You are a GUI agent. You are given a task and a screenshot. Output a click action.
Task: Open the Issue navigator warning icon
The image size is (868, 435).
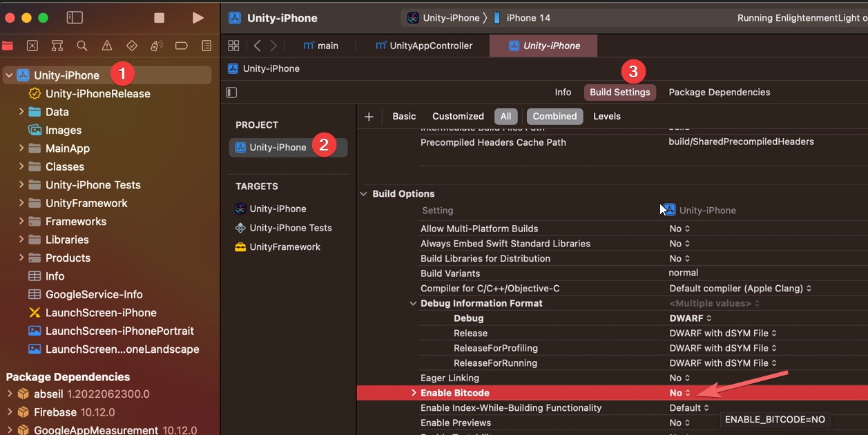point(107,46)
